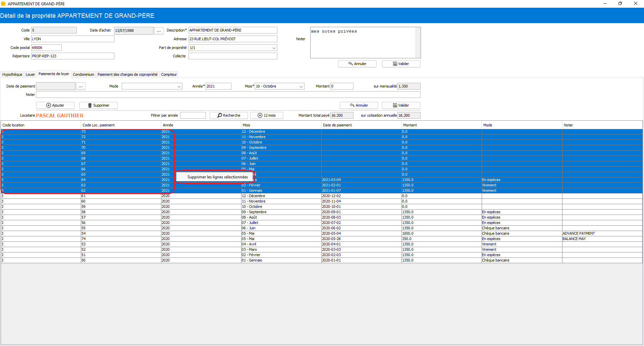Open the Mois dropdown showing 10 - Octobre

[279, 86]
